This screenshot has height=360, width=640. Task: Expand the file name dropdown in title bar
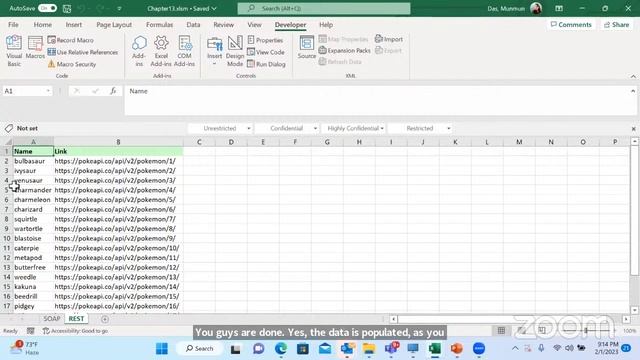pyautogui.click(x=214, y=8)
